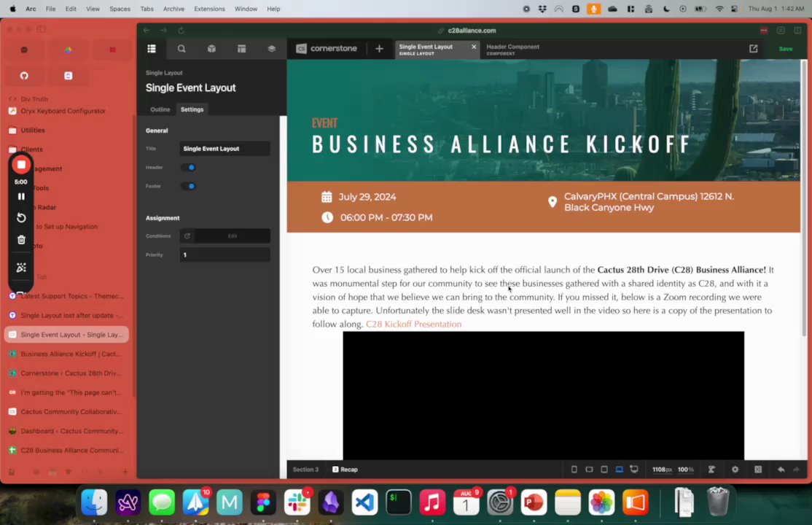The image size is (812, 525).
Task: Click the preview timer icon in bottom bar
Action: (711, 470)
